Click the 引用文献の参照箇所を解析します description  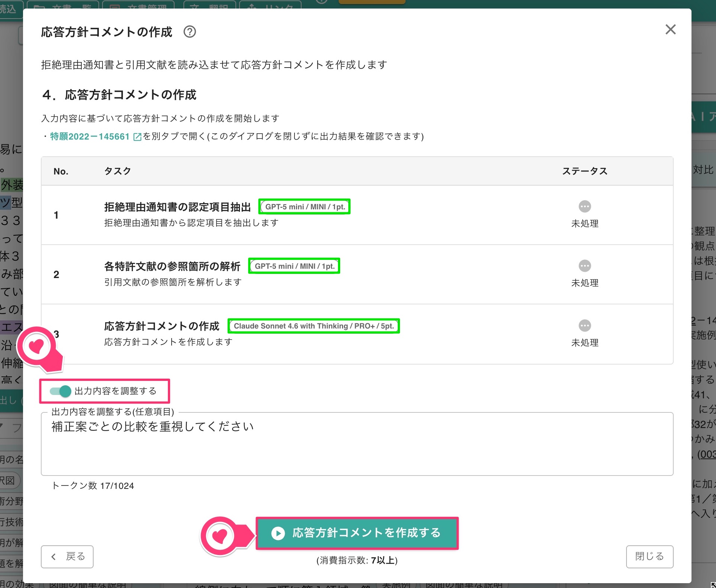pos(173,282)
